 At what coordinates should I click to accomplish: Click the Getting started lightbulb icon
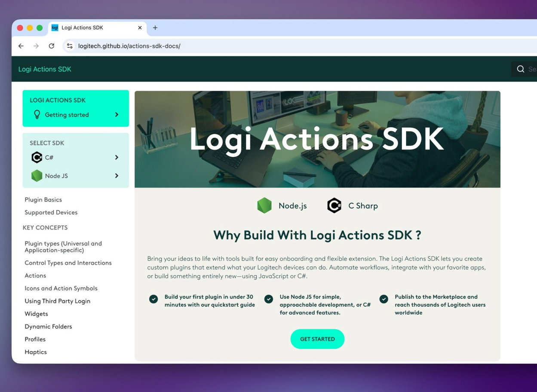click(37, 115)
